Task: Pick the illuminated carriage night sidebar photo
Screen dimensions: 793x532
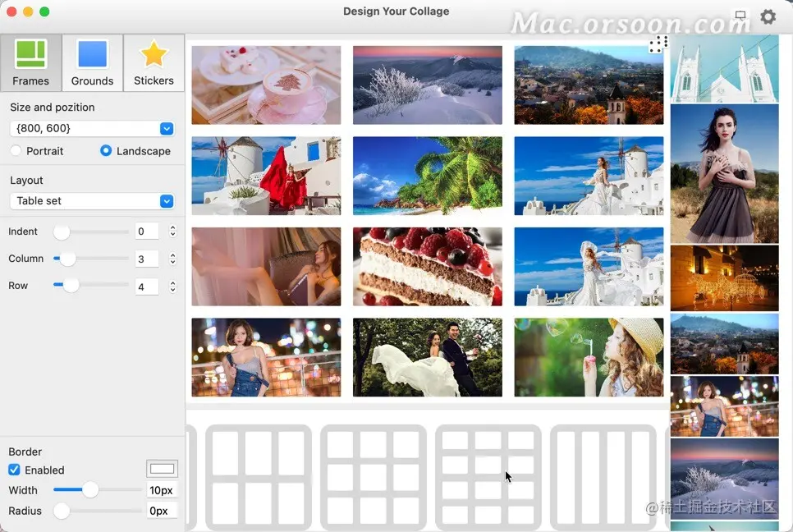Action: pyautogui.click(x=724, y=278)
